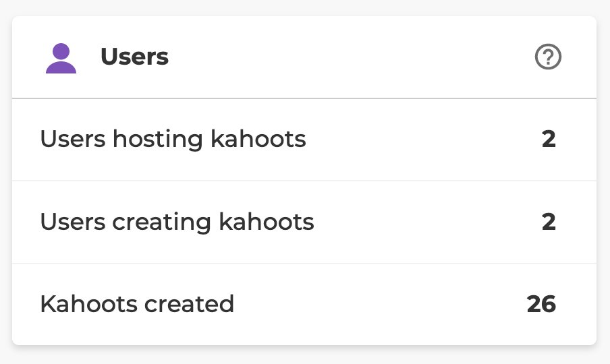Click gray page background below the Users card
The height and width of the screenshot is (364, 610).
click(304, 357)
